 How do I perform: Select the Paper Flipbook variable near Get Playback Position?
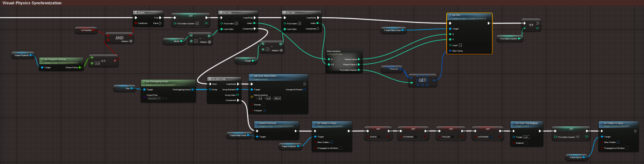pos(23,55)
